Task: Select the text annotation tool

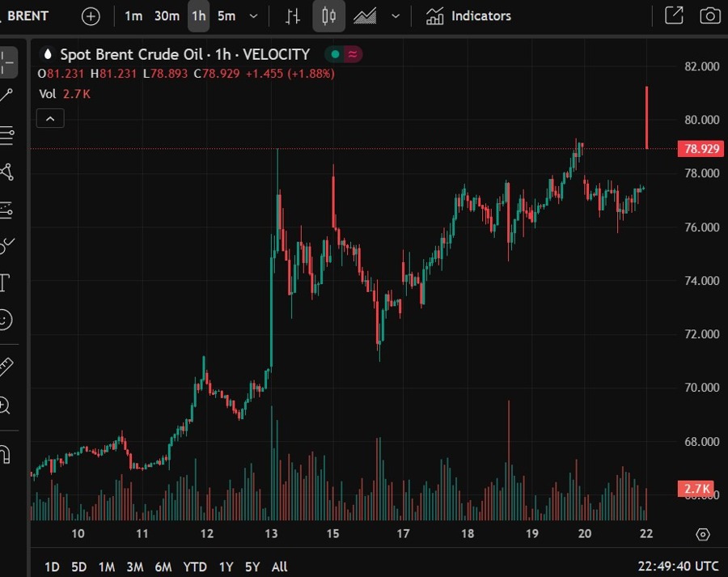Action: [5, 282]
